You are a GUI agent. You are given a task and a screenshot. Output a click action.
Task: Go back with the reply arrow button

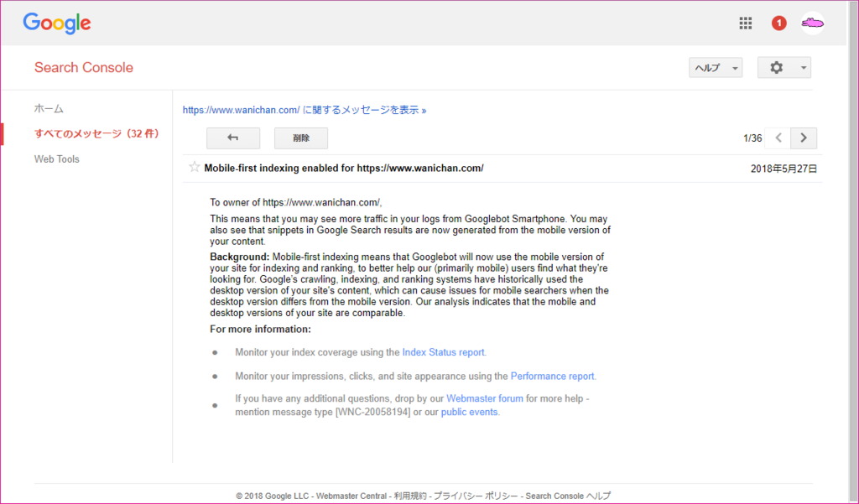point(233,138)
